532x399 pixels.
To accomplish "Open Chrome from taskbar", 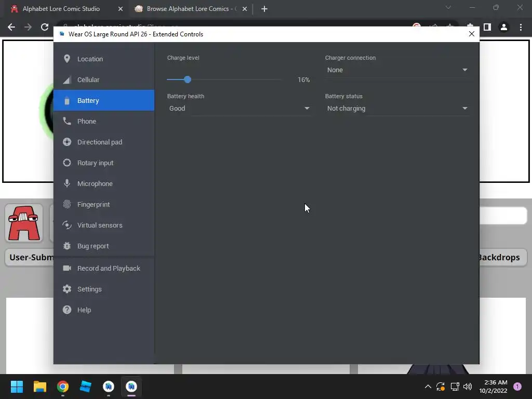I will click(x=63, y=387).
